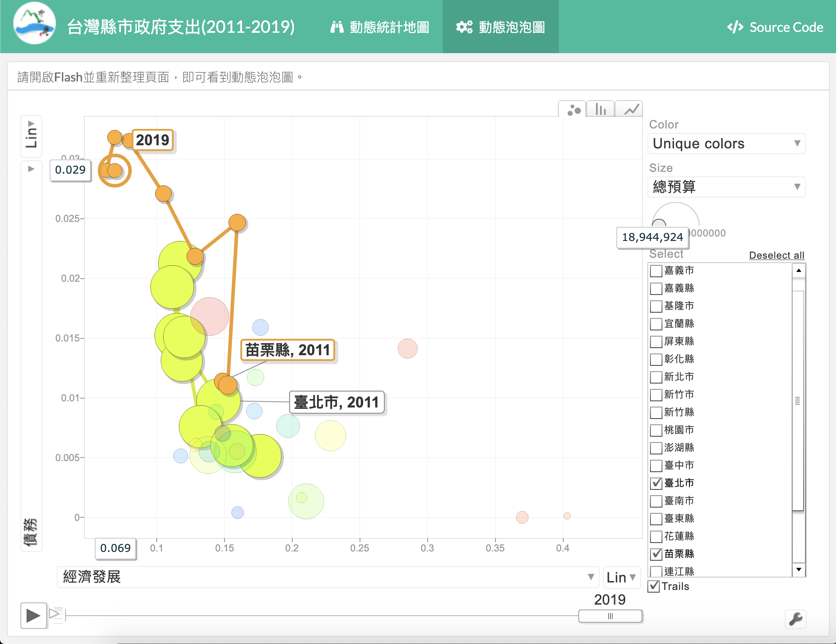Uncheck 臺北市 checkbox
The height and width of the screenshot is (644, 836).
click(656, 483)
